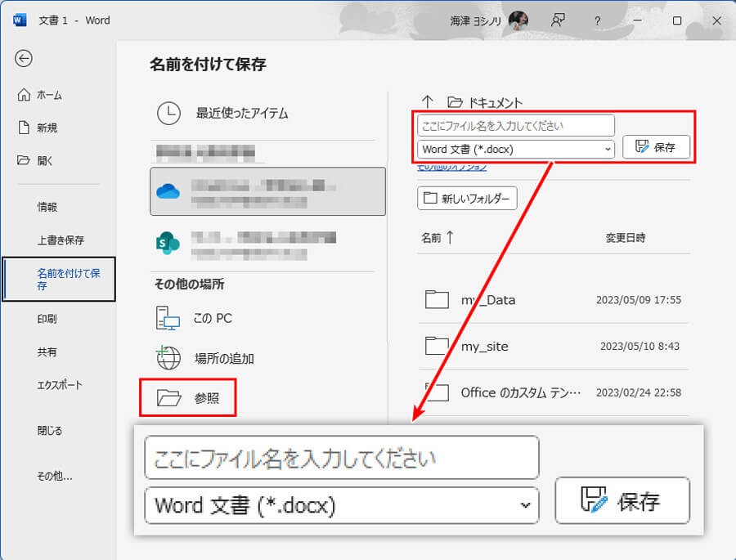The image size is (736, 560).
Task: Click the my_site folder icon
Action: 437,346
